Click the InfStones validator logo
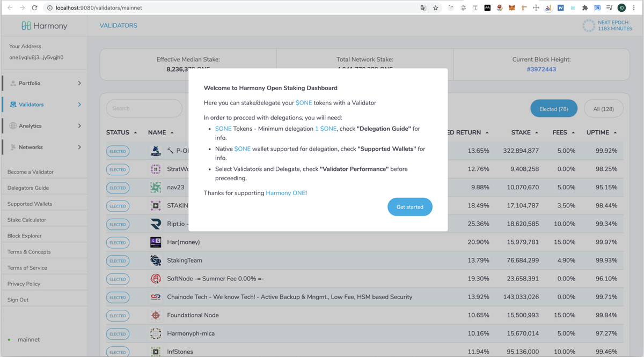 coord(156,352)
